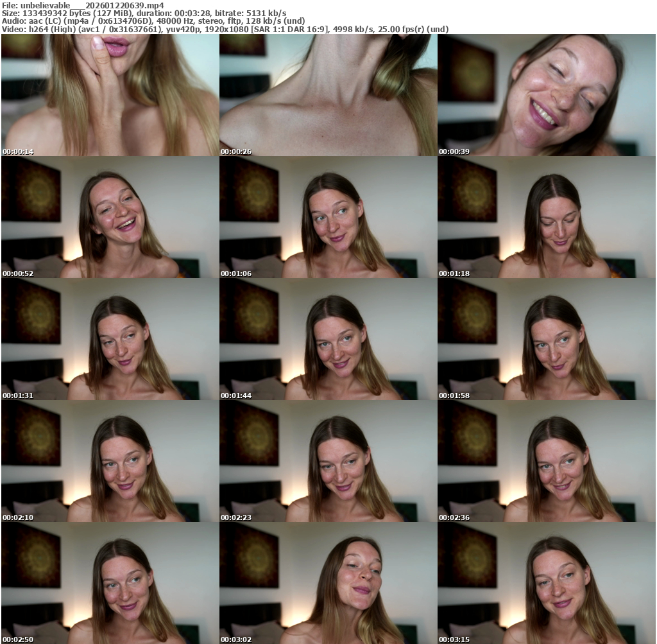Click the frame stamped 00:02:10
The image size is (657, 644).
click(x=110, y=461)
